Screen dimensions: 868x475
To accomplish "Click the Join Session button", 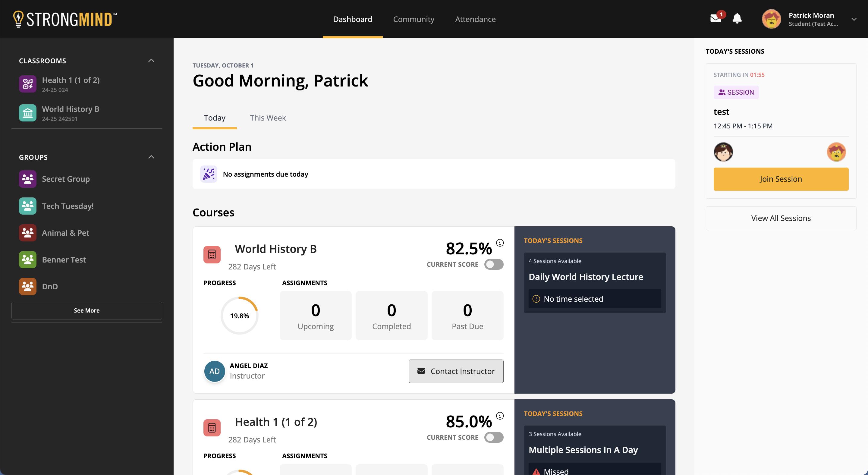I will [780, 178].
